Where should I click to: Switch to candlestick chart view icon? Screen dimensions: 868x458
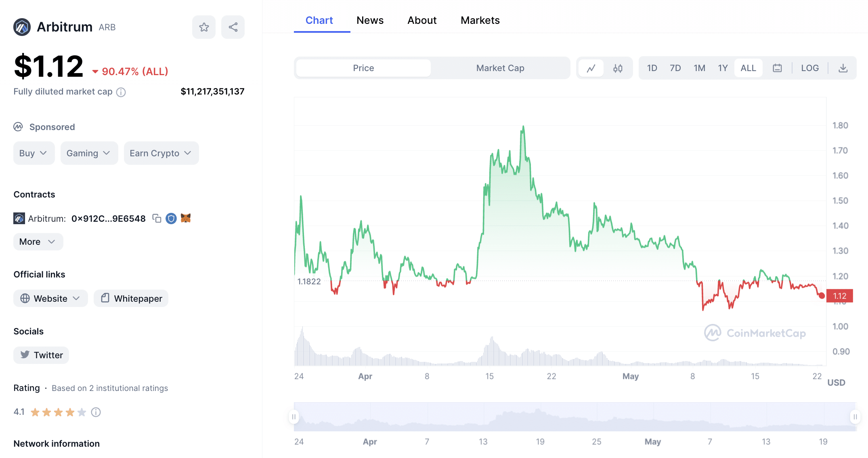(x=618, y=68)
